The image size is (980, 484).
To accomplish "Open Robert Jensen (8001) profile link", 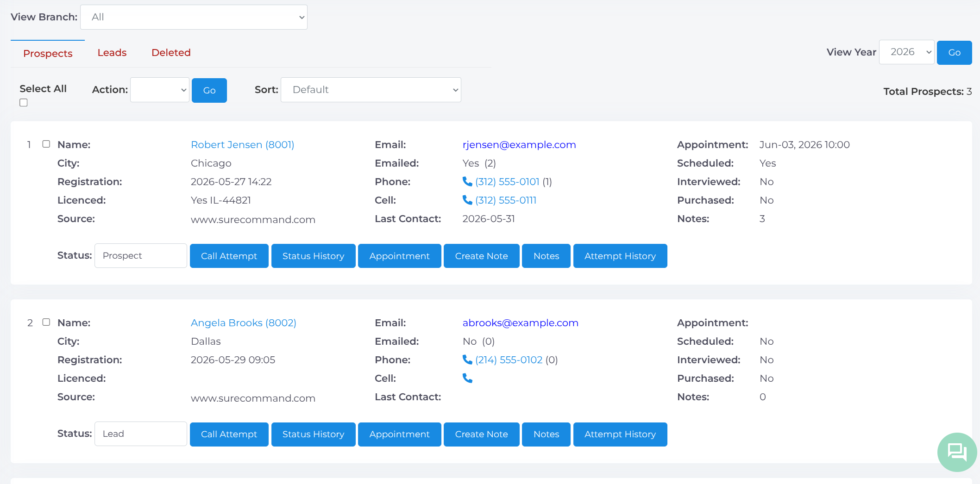I will click(x=243, y=144).
